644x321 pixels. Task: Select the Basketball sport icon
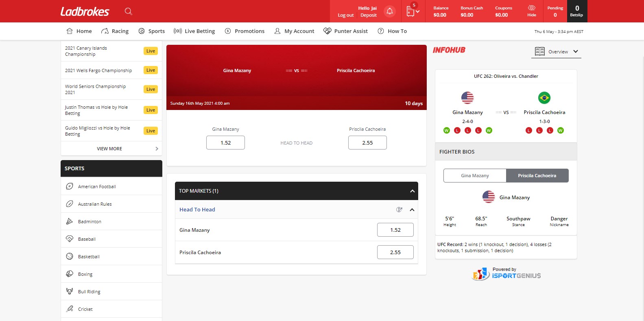[x=70, y=257]
